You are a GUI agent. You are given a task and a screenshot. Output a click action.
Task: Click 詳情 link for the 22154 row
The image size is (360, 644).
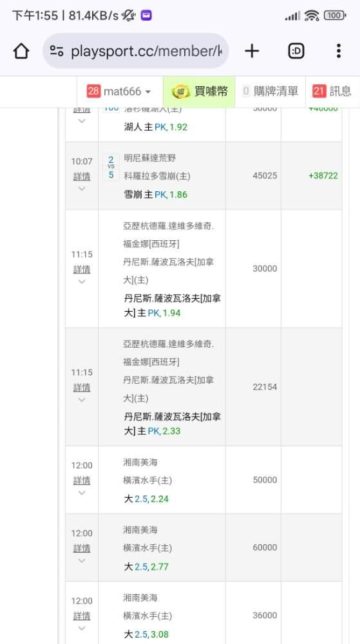point(82,388)
